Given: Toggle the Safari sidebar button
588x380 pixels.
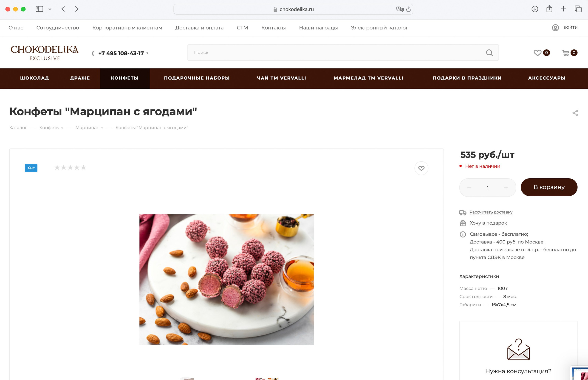Looking at the screenshot, I should (x=39, y=9).
